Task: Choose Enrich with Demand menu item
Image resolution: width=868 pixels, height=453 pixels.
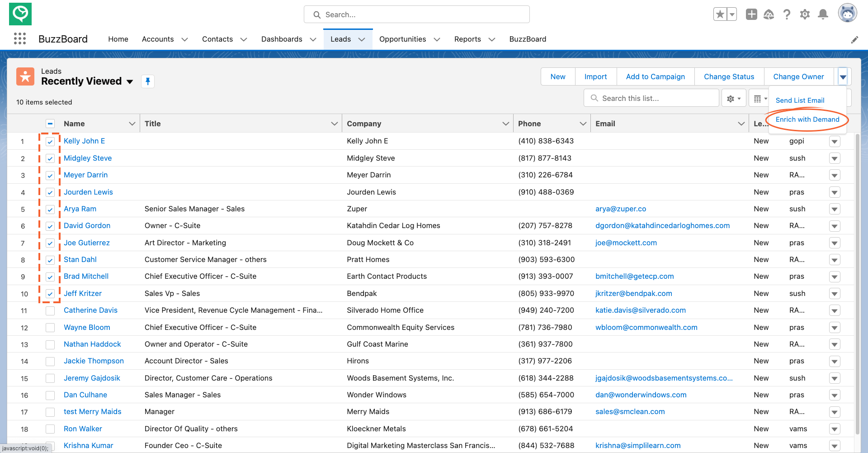Action: 807,119
